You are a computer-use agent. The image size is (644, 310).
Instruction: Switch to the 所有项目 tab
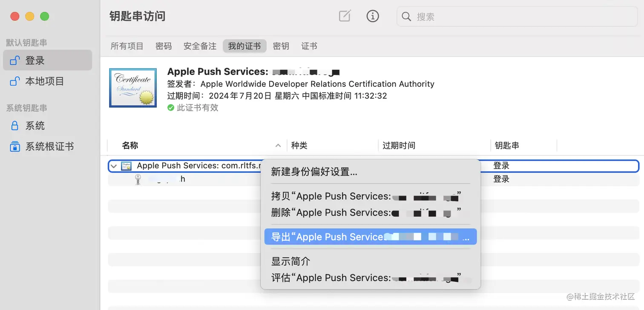(x=127, y=46)
